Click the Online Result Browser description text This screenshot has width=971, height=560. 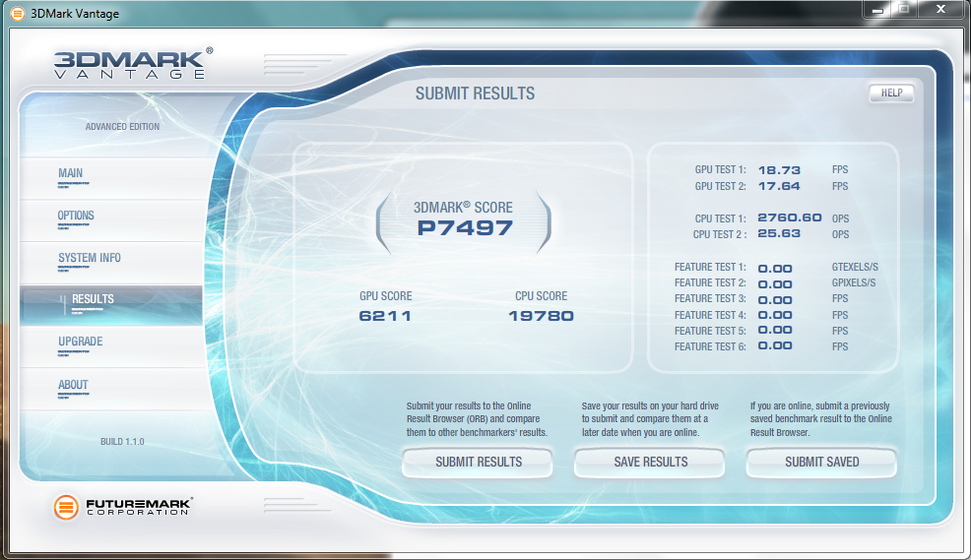pyautogui.click(x=477, y=419)
